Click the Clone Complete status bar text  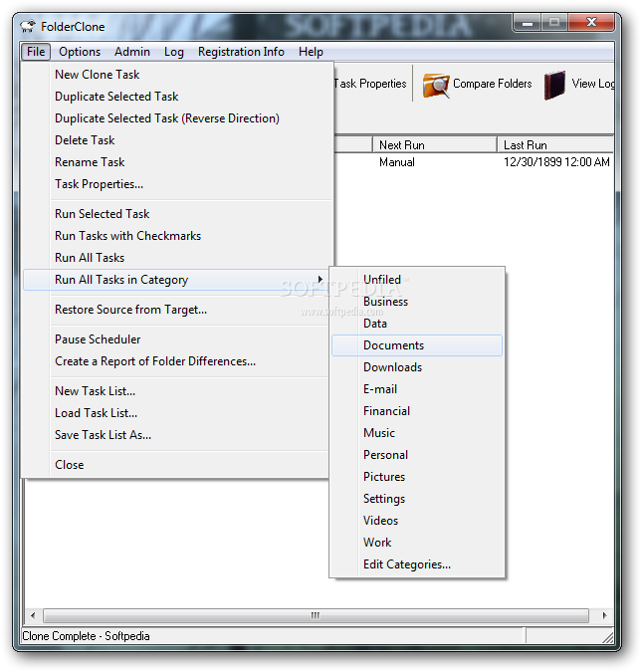point(86,636)
